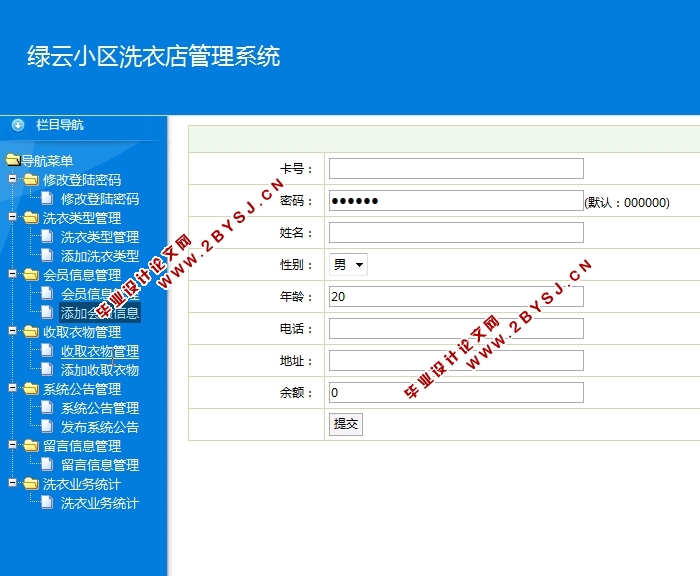
Task: Open 洗衣业务统计 child page link
Action: coord(100,503)
